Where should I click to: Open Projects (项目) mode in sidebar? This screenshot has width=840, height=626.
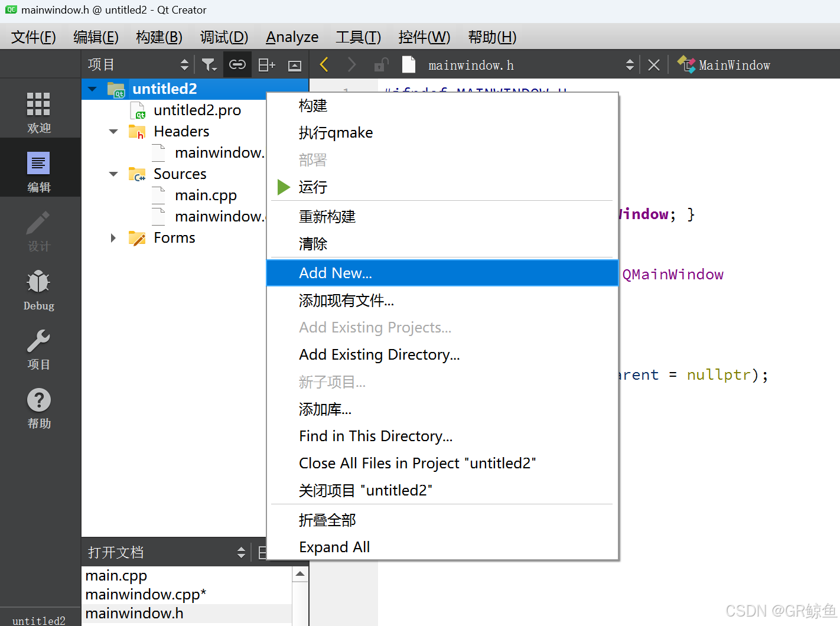[39, 348]
